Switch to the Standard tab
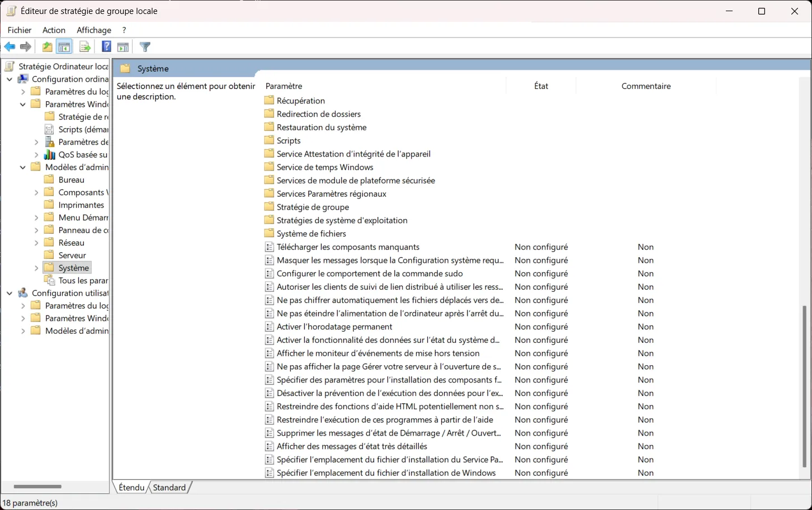812x510 pixels. 169,487
